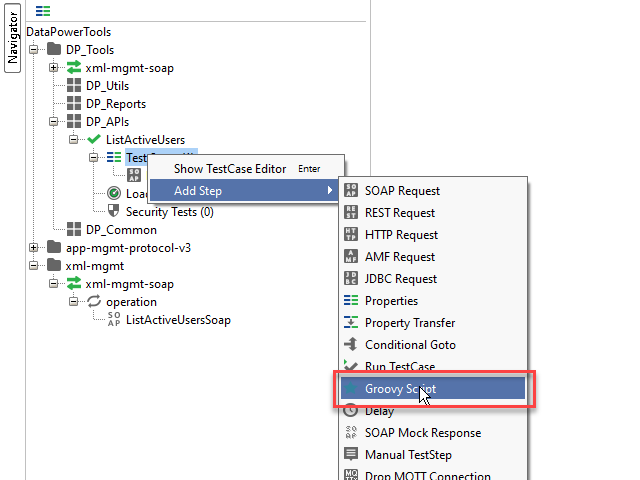Collapse the operation node
Image resolution: width=640 pixels, height=480 pixels.
pos(74,302)
